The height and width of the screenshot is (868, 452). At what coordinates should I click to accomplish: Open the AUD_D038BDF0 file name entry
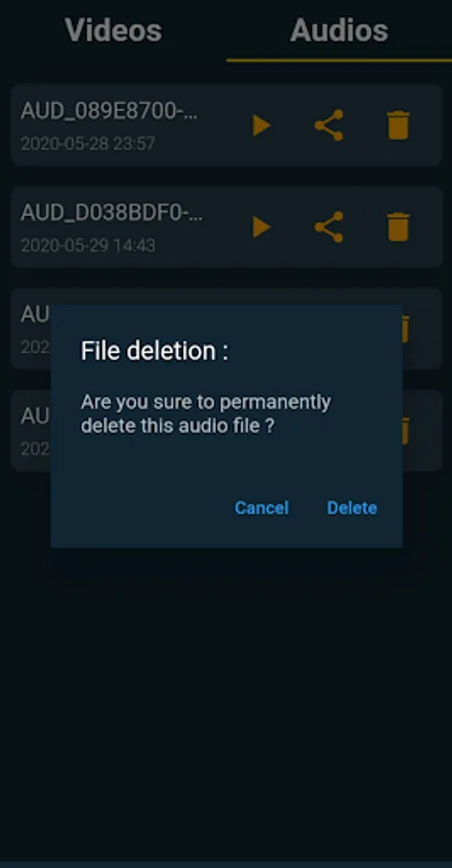(x=111, y=212)
